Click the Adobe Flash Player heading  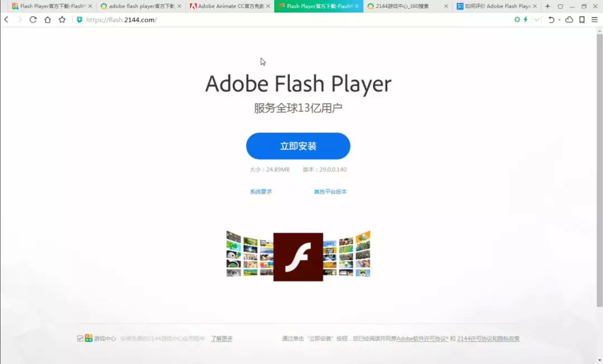tap(298, 83)
